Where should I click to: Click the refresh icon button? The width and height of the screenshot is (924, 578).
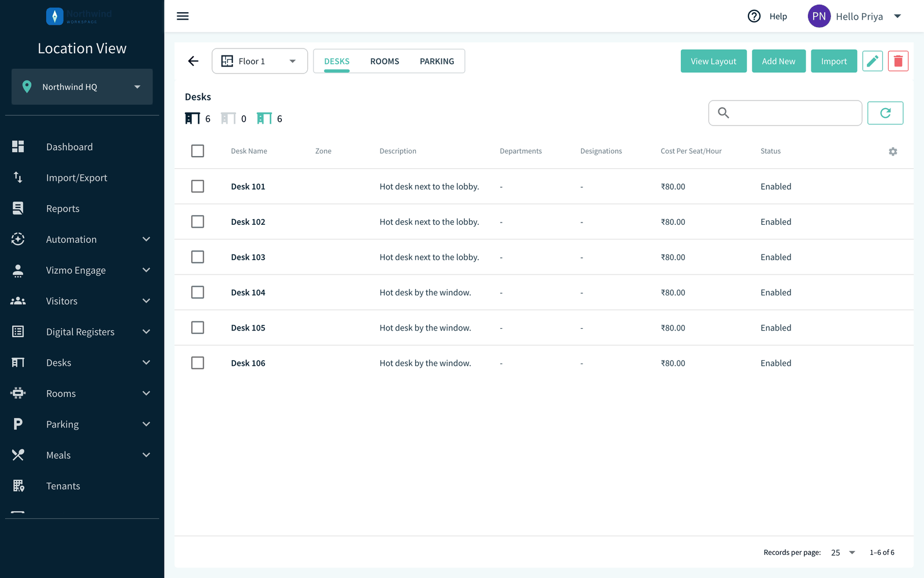[885, 113]
